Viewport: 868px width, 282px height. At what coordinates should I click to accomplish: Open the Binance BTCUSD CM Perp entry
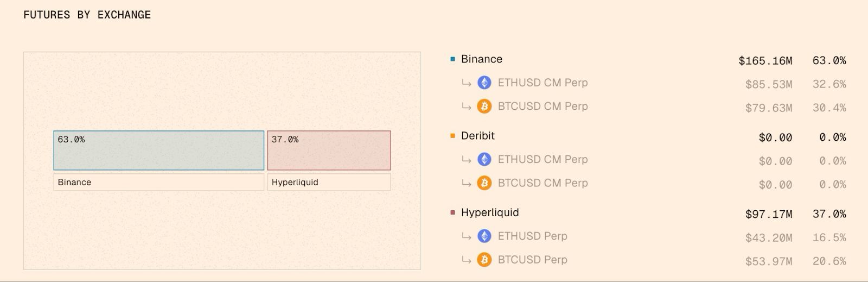click(x=542, y=106)
